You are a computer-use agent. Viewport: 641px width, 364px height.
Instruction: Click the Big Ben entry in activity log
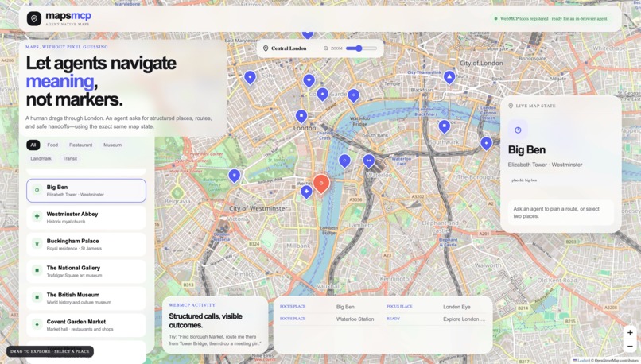point(345,307)
